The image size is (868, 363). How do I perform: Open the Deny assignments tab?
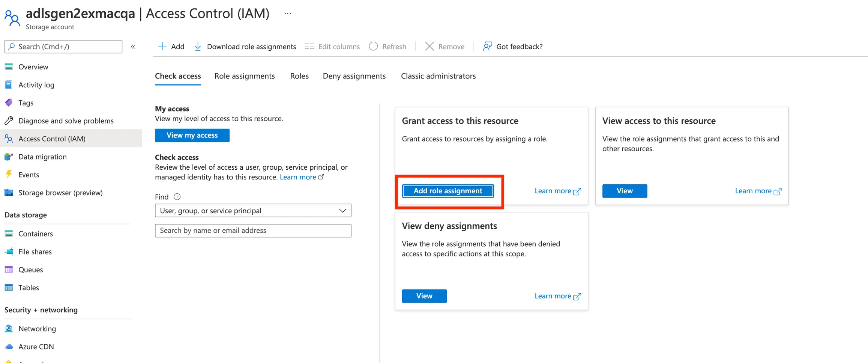[x=354, y=76]
